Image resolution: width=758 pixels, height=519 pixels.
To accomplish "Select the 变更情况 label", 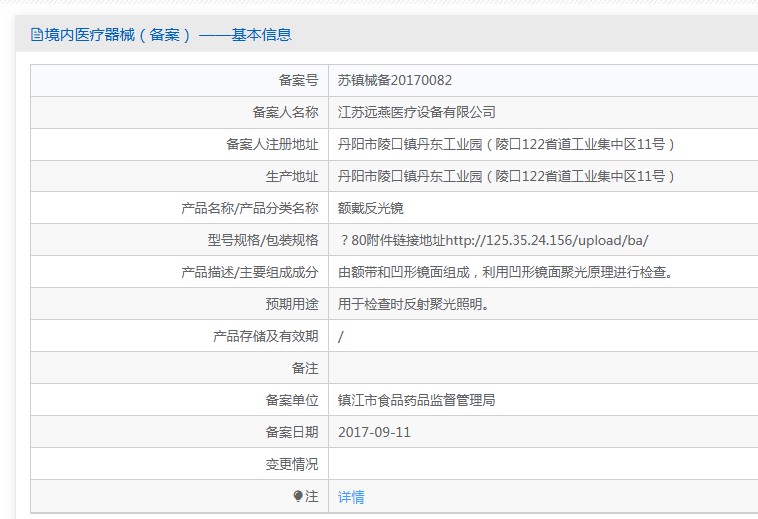I will (x=292, y=464).
